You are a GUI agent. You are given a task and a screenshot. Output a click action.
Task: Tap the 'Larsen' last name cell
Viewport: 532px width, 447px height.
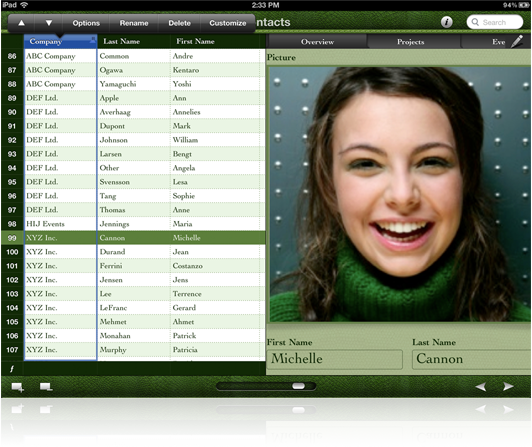(x=134, y=154)
